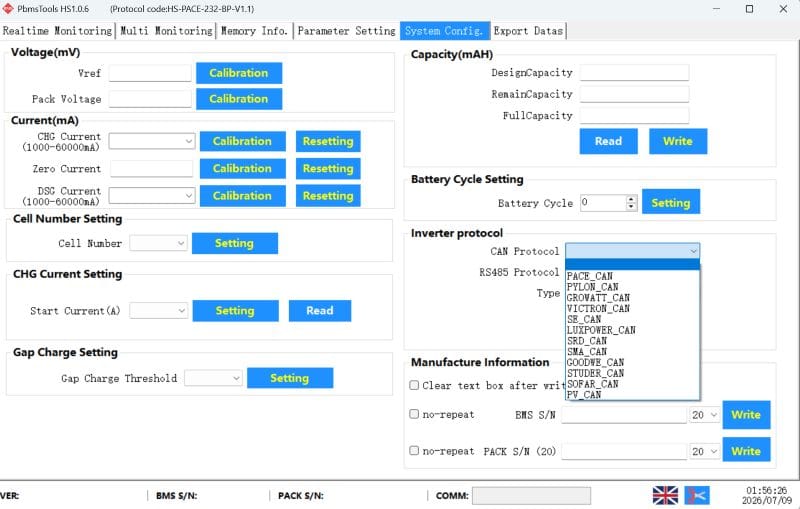This screenshot has height=509, width=800.
Task: Click the BMS S/N text field
Action: click(624, 415)
